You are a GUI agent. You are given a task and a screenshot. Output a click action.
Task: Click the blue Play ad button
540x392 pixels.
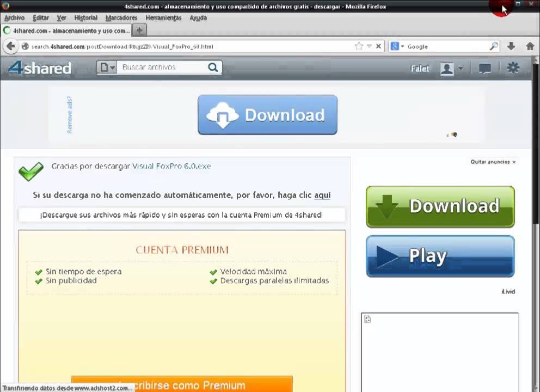440,256
